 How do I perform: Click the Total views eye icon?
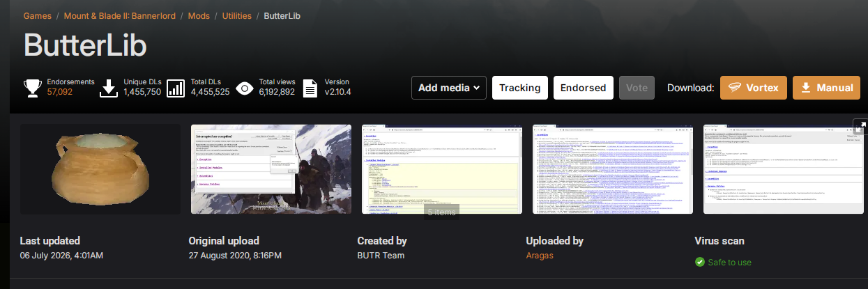[x=245, y=88]
